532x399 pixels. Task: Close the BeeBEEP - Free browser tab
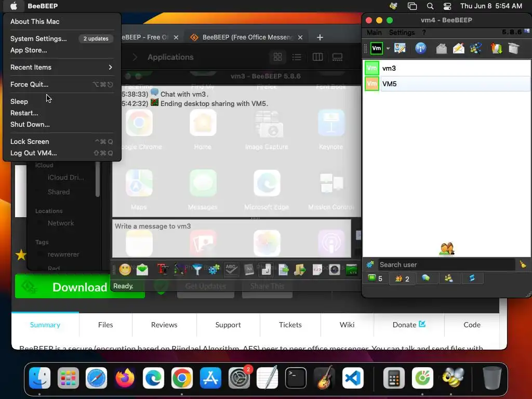176,37
